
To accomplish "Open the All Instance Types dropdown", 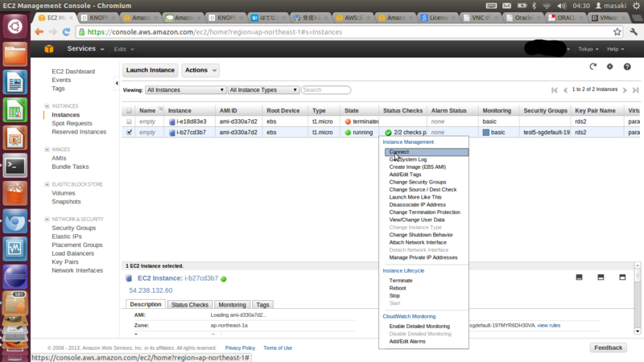I will click(263, 90).
